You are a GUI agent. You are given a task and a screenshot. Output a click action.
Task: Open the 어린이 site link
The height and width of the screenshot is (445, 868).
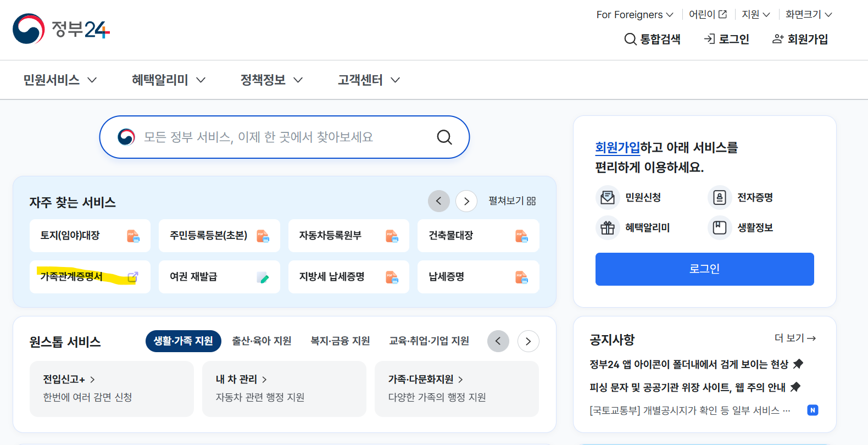point(708,14)
